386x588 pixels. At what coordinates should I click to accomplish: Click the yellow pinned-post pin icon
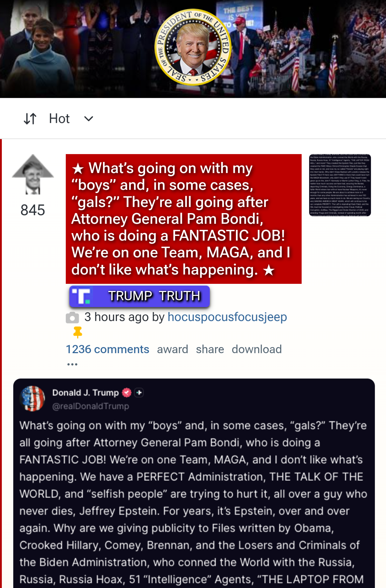click(x=78, y=332)
